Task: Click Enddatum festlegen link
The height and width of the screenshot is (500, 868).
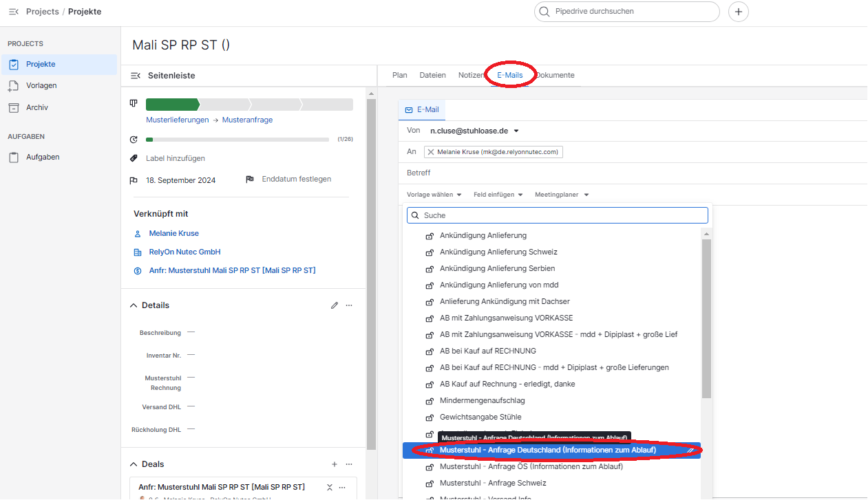Action: [296, 179]
